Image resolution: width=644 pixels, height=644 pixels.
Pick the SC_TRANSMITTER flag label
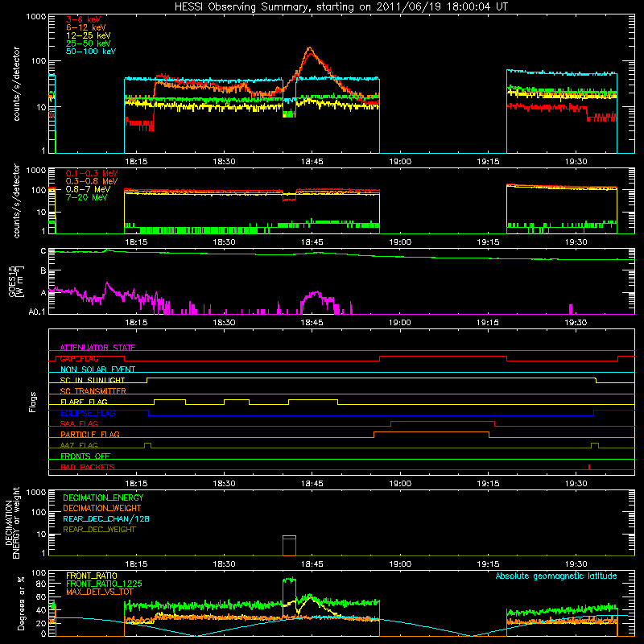point(93,391)
